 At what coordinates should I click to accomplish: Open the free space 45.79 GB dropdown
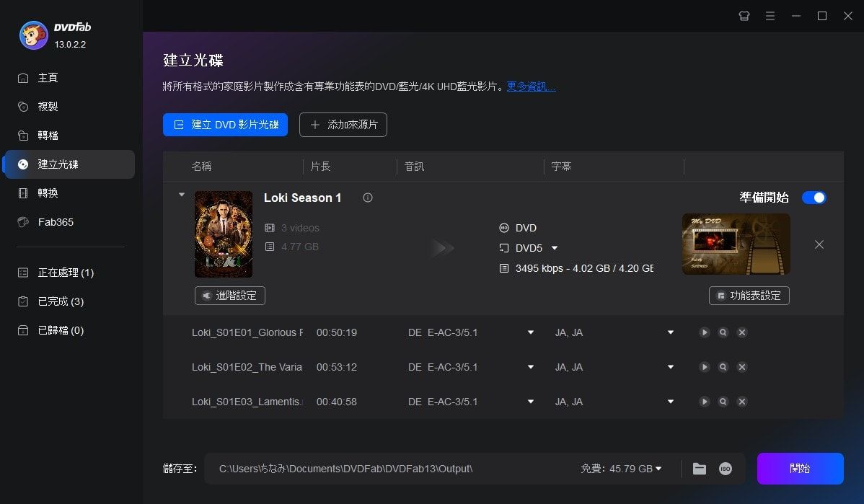pos(658,469)
